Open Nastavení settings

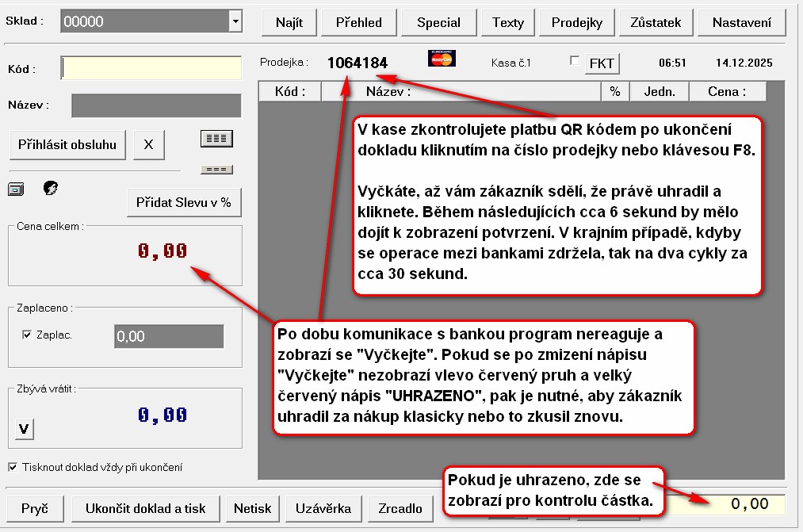pyautogui.click(x=742, y=22)
